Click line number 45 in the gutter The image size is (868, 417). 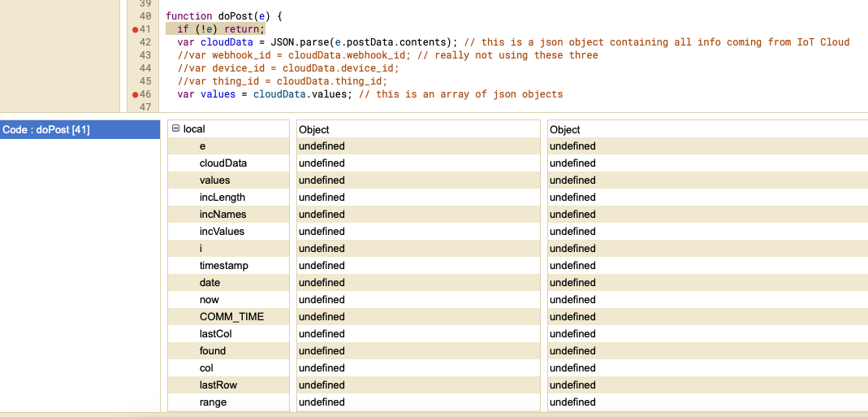pos(145,81)
